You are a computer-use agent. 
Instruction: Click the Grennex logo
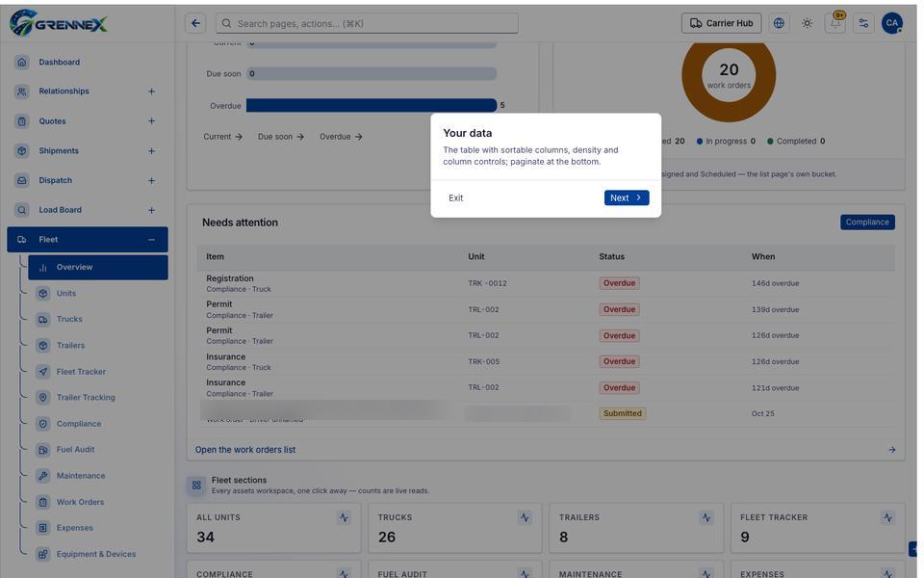[x=59, y=23]
